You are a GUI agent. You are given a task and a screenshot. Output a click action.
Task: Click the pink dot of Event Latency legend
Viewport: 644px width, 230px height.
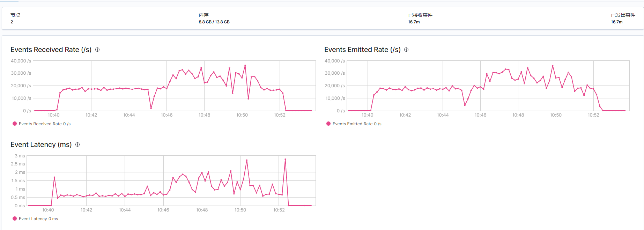click(15, 218)
